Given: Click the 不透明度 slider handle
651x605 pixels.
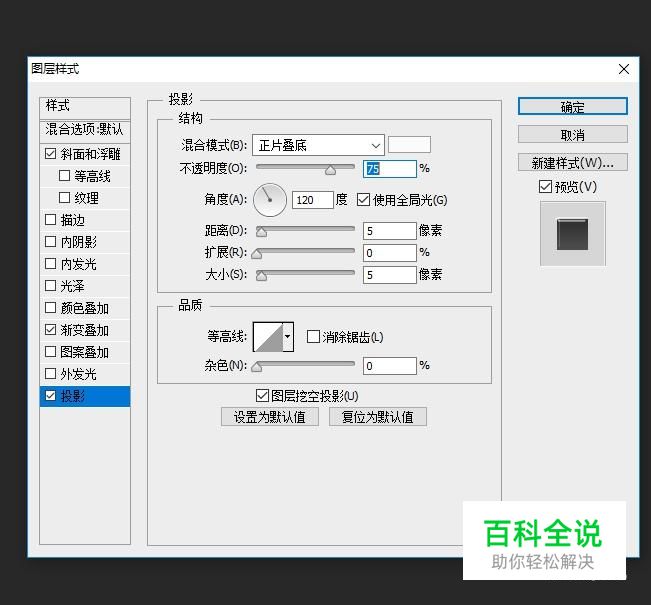Looking at the screenshot, I should pyautogui.click(x=330, y=170).
